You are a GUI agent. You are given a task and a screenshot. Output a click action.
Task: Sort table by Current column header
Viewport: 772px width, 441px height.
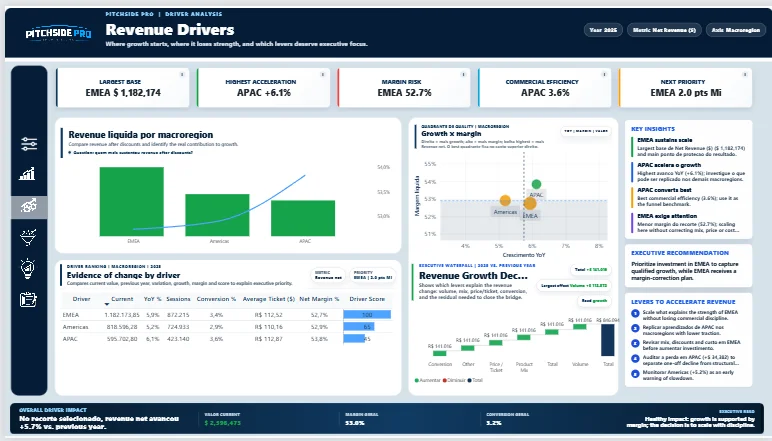(x=122, y=299)
